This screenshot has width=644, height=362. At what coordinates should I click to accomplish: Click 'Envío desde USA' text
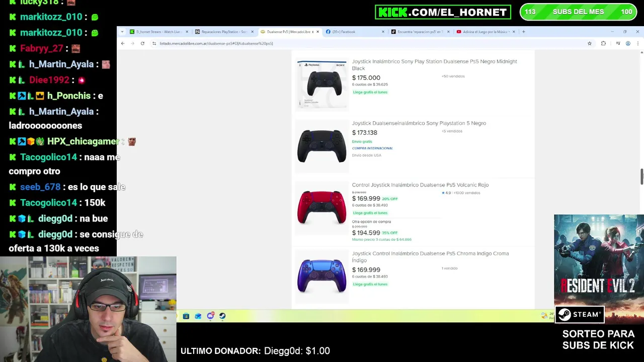point(366,155)
